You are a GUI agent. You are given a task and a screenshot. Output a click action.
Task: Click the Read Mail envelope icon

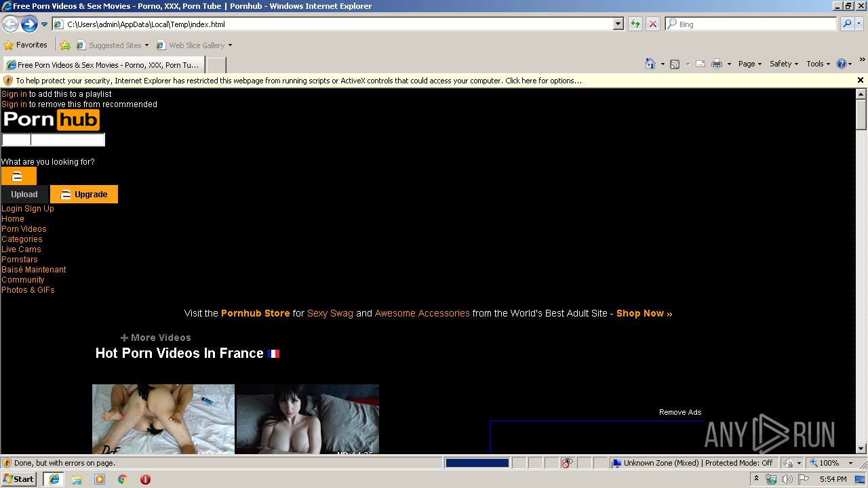click(x=701, y=64)
